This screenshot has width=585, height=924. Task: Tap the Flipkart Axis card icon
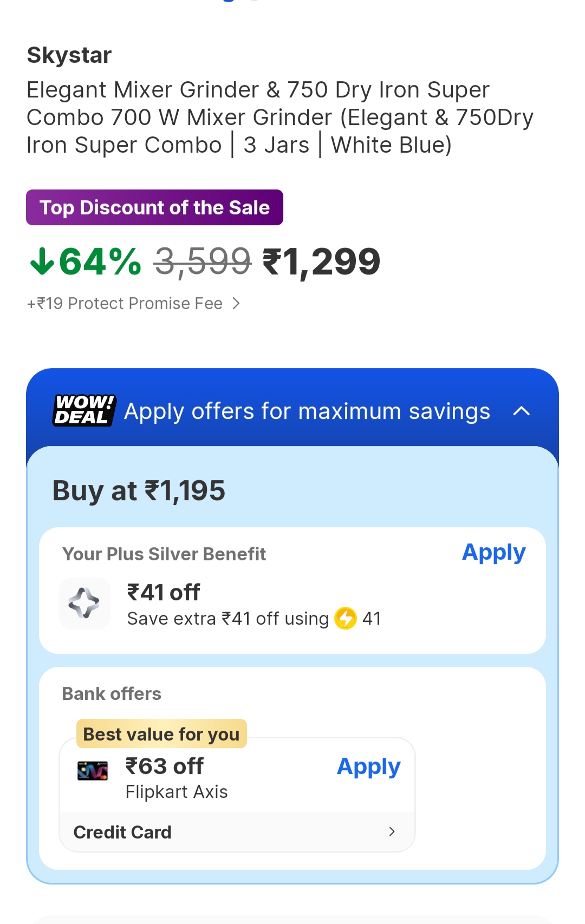(x=93, y=770)
